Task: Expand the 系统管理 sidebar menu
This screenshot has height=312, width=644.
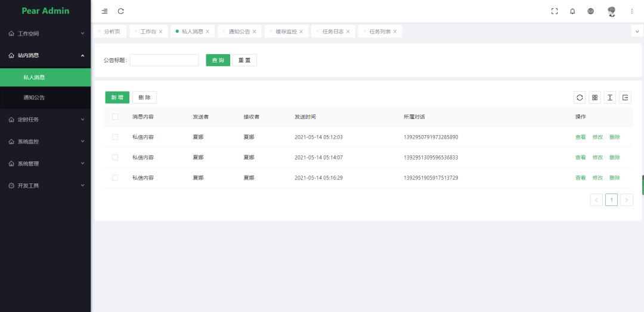Action: 45,163
